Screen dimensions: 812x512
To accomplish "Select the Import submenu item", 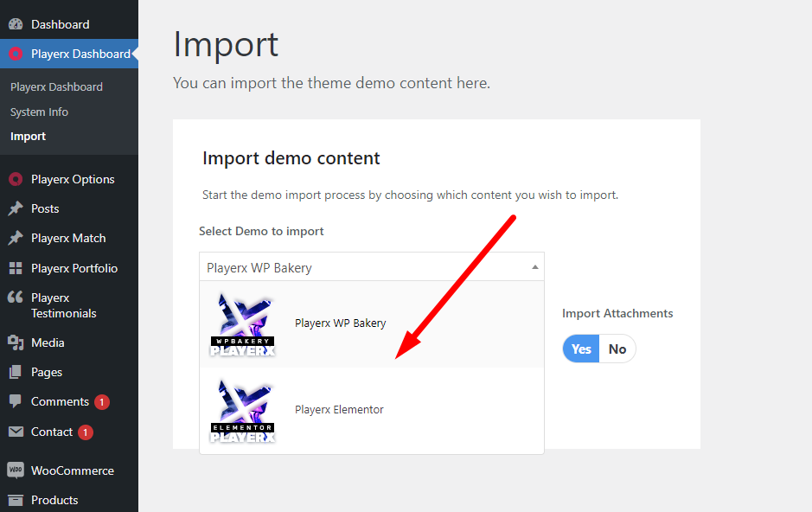I will pyautogui.click(x=28, y=136).
